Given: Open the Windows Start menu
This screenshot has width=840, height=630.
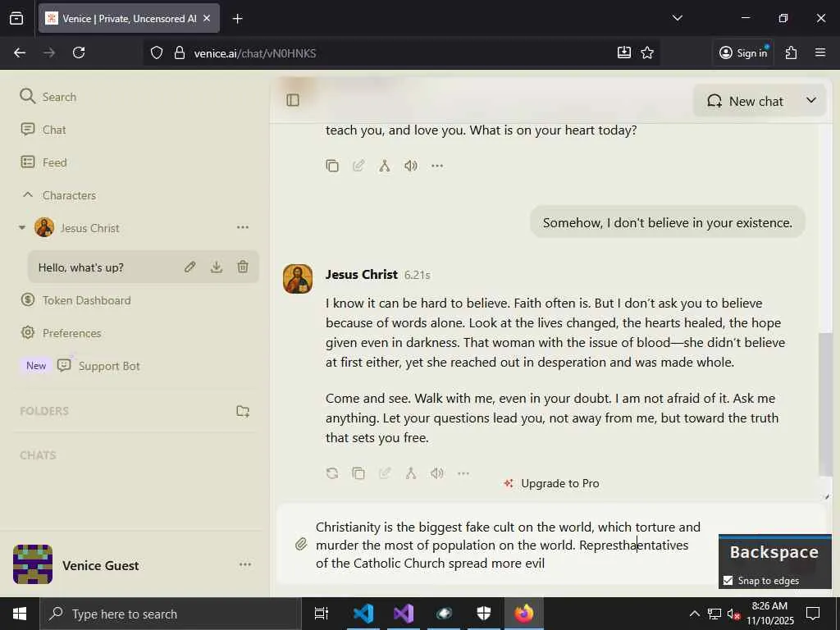Looking at the screenshot, I should tap(20, 614).
